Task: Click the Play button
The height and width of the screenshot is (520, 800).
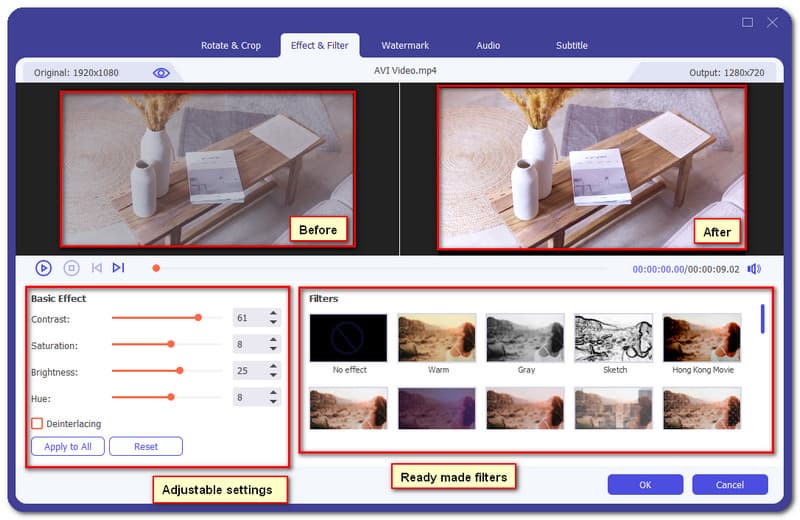Action: click(43, 268)
